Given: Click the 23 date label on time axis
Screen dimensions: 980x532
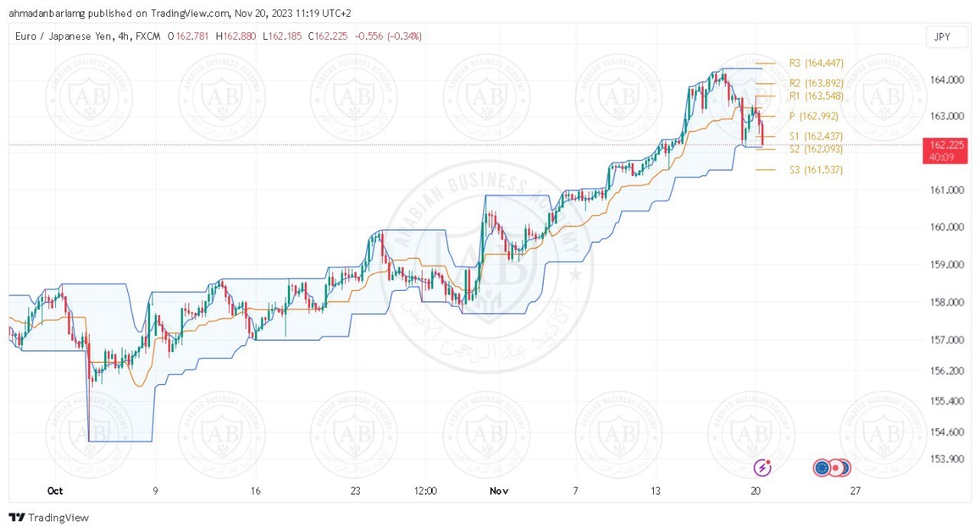Looking at the screenshot, I should (x=355, y=491).
